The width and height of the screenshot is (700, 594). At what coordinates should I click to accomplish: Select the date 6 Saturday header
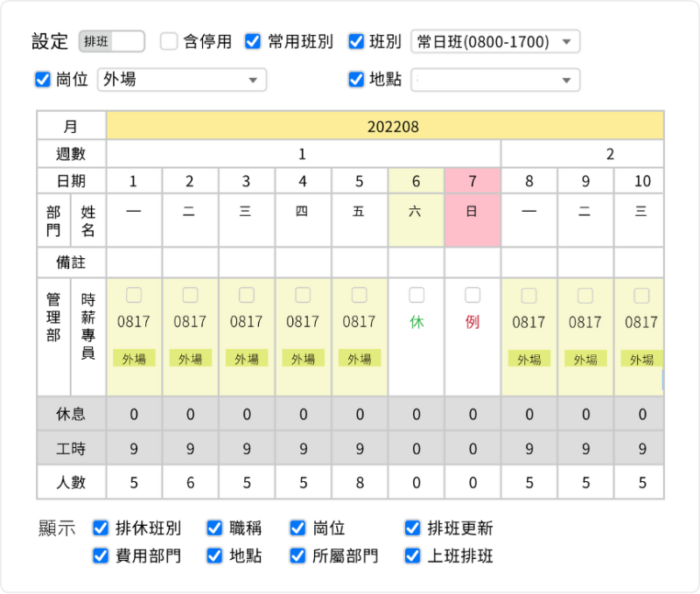tap(416, 181)
